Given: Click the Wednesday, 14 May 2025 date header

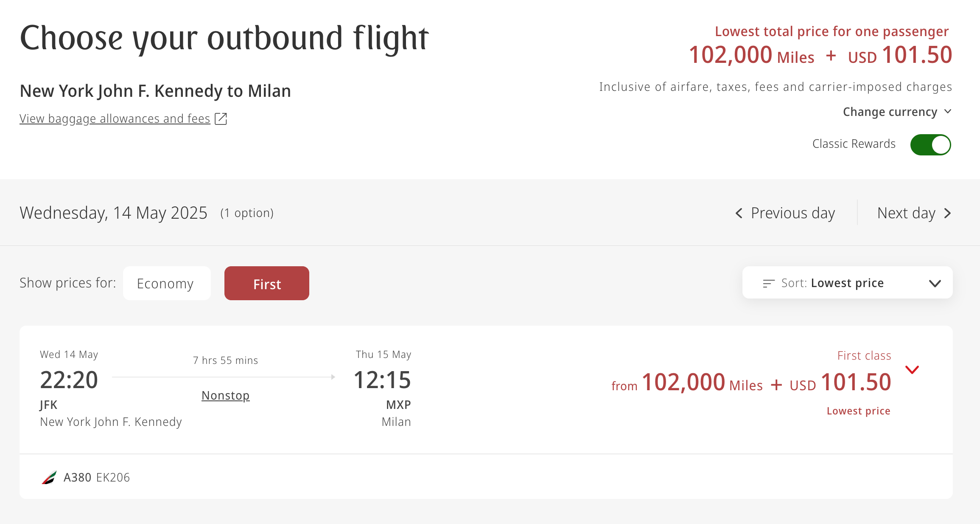Looking at the screenshot, I should click(113, 213).
